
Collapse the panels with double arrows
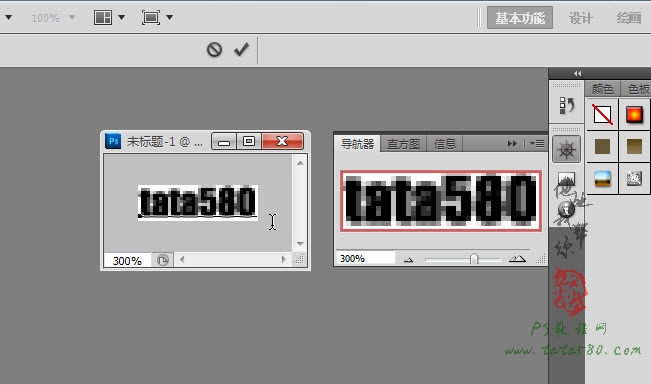click(x=578, y=73)
